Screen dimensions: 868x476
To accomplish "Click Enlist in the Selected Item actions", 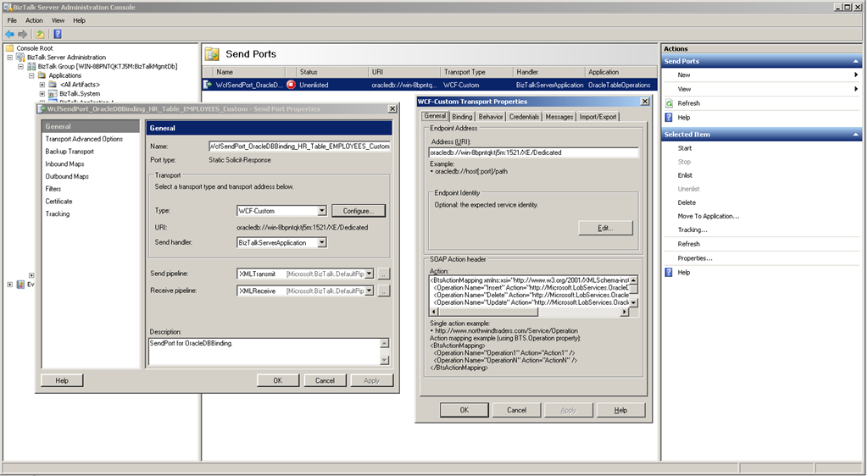I will click(x=685, y=175).
